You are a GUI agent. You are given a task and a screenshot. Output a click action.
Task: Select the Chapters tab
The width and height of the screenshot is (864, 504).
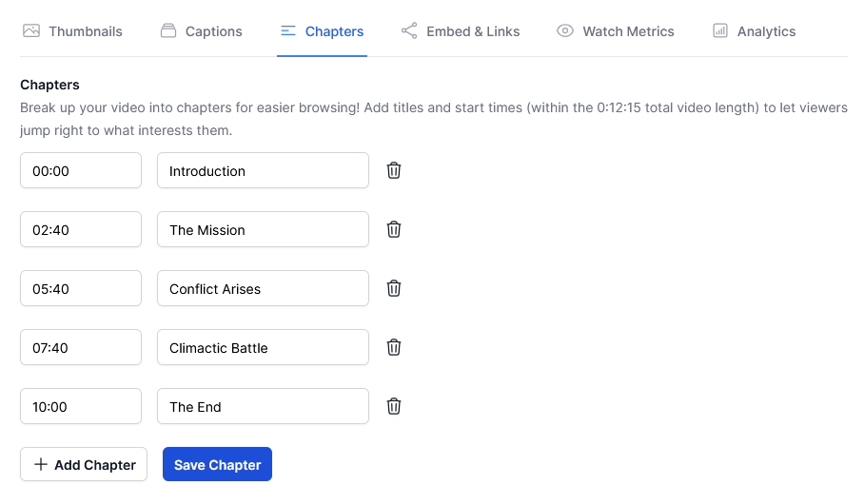pos(323,31)
